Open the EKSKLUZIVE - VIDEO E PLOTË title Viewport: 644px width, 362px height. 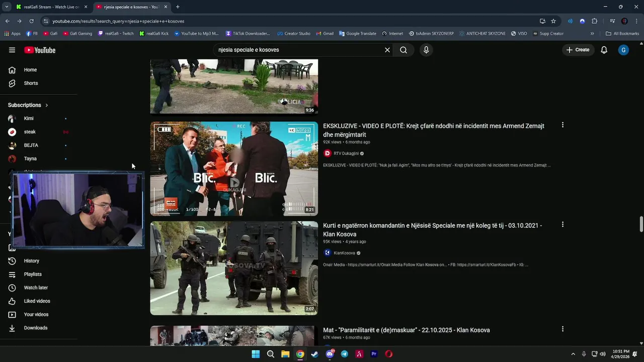coord(434,130)
